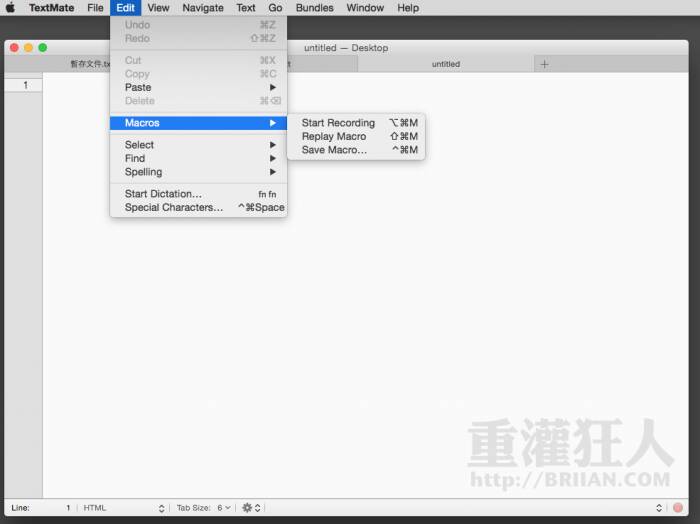Zoom window with green button
The height and width of the screenshot is (524, 700).
(x=43, y=48)
